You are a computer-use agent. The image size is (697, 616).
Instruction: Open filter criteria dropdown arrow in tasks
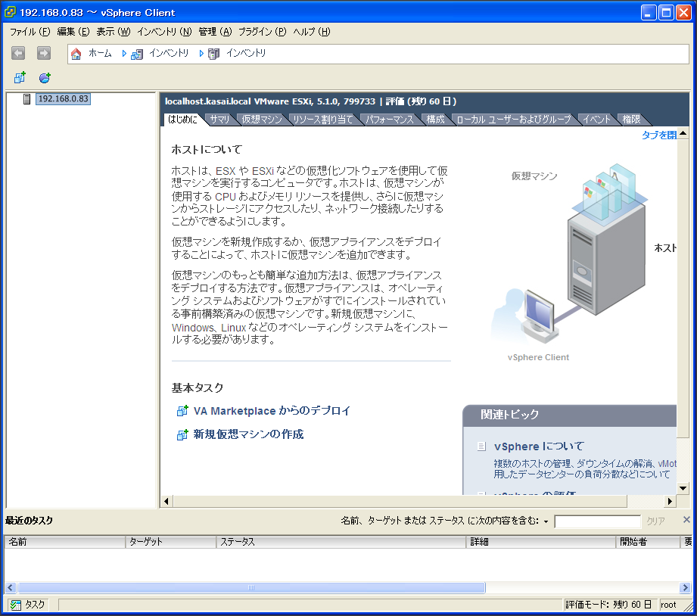[546, 521]
